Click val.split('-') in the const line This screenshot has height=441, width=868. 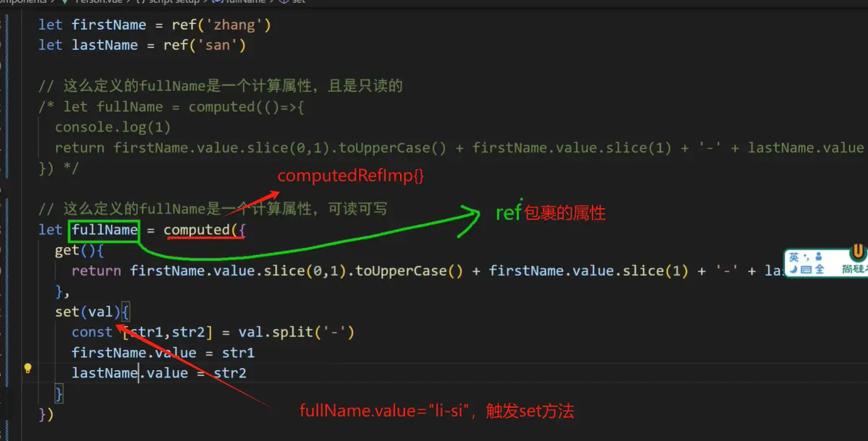click(x=297, y=332)
